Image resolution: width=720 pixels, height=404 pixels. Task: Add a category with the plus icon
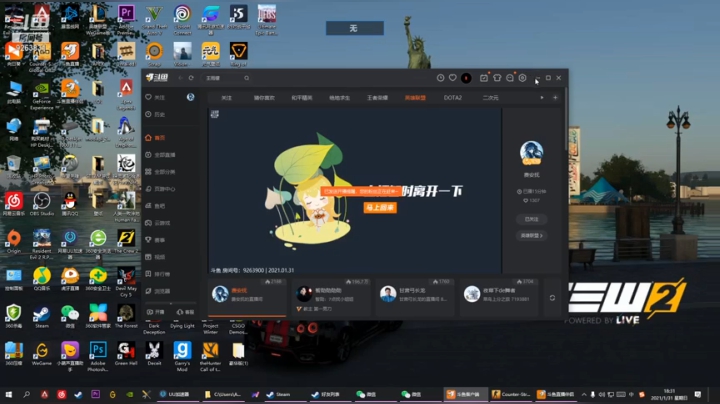coord(555,98)
